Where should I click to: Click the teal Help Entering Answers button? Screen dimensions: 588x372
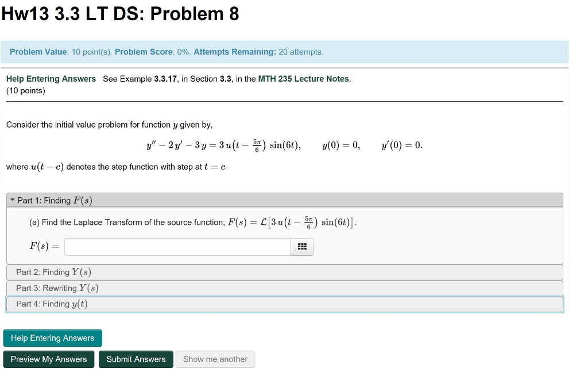[52, 338]
